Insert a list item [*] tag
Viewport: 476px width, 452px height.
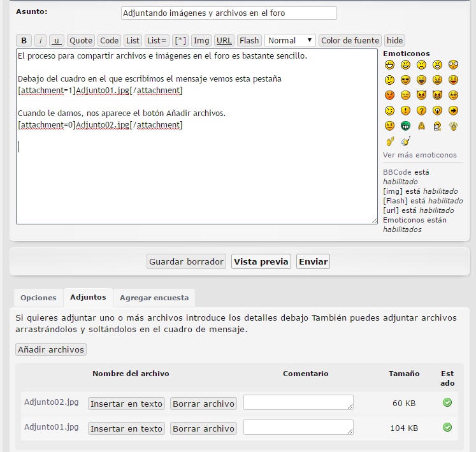coord(180,40)
